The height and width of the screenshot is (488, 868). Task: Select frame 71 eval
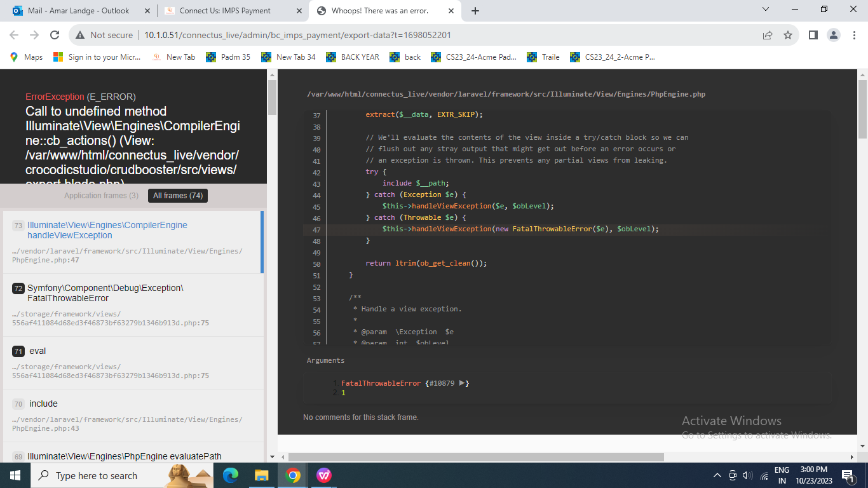coord(132,363)
